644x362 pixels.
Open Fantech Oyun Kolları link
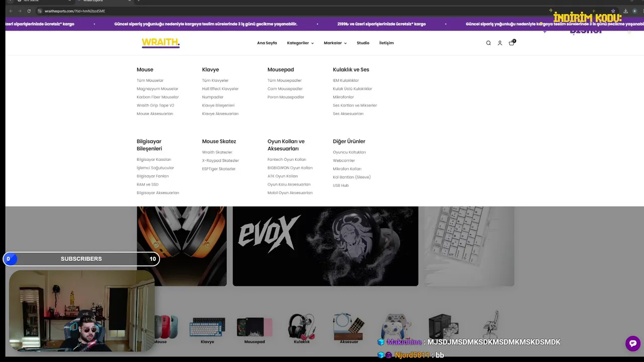[x=287, y=160]
